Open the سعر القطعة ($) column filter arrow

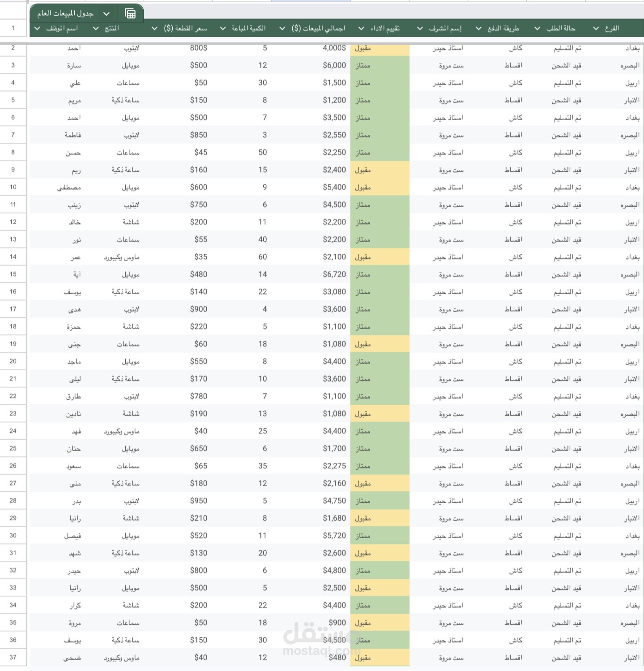tap(154, 28)
